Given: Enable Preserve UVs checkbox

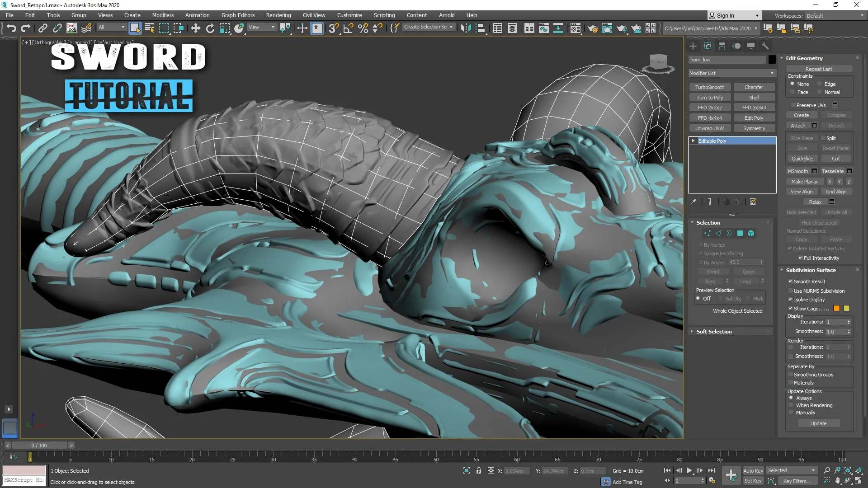Looking at the screenshot, I should coord(793,105).
